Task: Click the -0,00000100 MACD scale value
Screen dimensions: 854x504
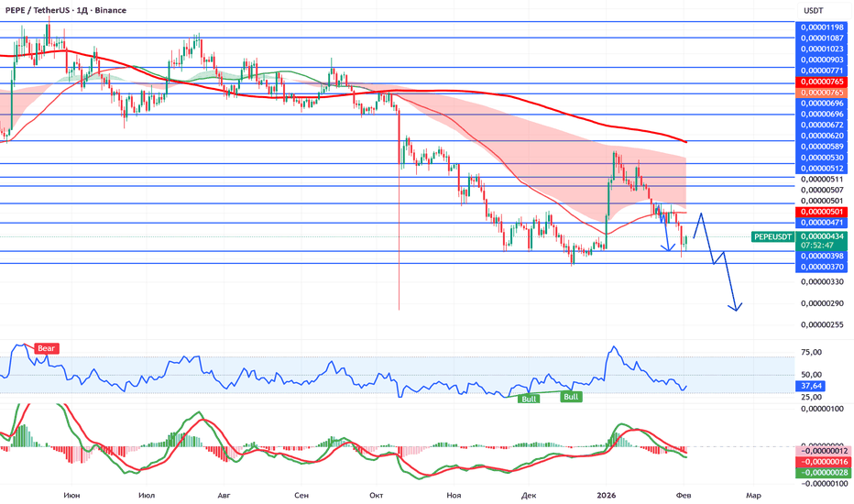Action: coord(823,484)
